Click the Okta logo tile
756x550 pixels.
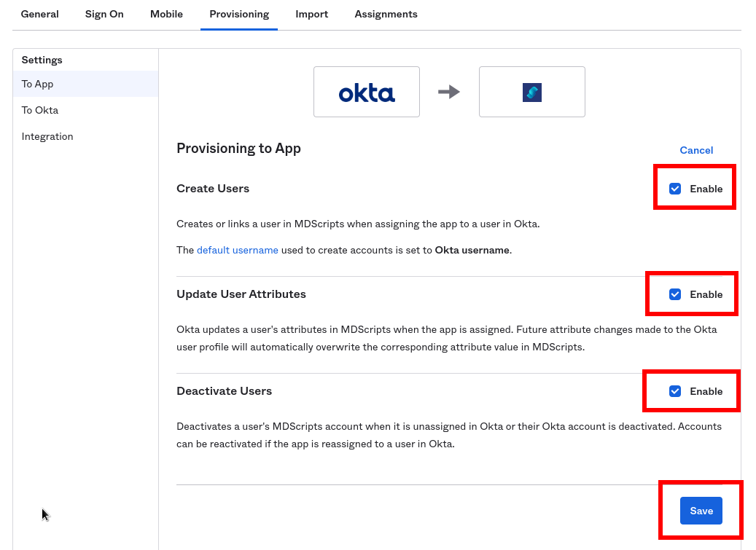pyautogui.click(x=367, y=92)
